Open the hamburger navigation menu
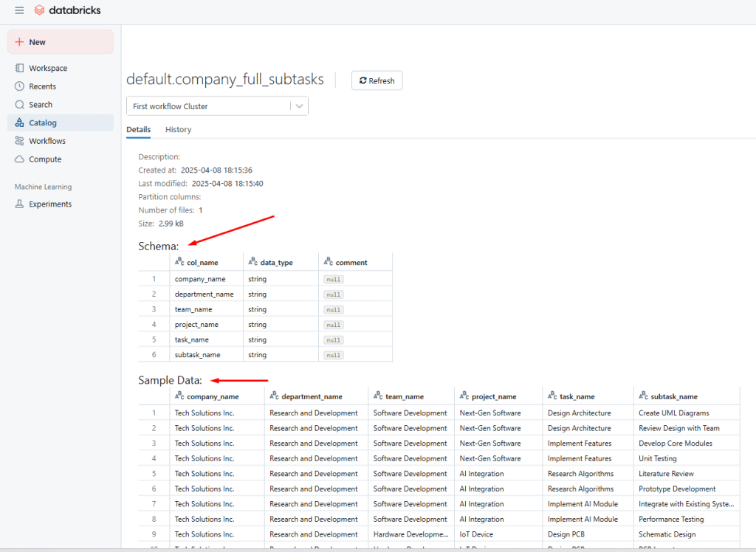Image resolution: width=756 pixels, height=552 pixels. [19, 10]
